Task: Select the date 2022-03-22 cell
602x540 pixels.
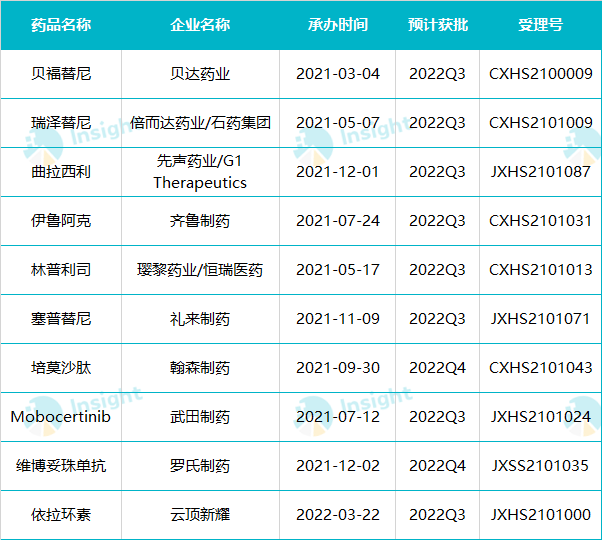Action: [338, 515]
